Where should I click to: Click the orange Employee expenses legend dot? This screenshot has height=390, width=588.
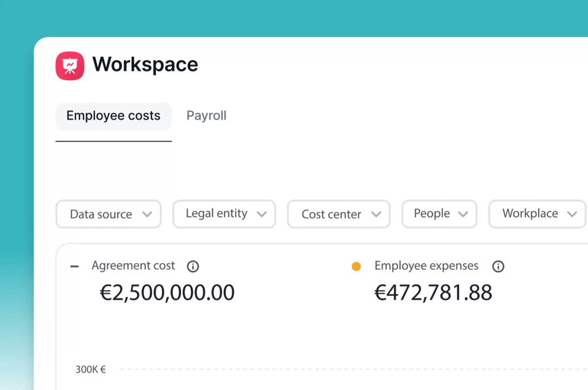(x=356, y=266)
